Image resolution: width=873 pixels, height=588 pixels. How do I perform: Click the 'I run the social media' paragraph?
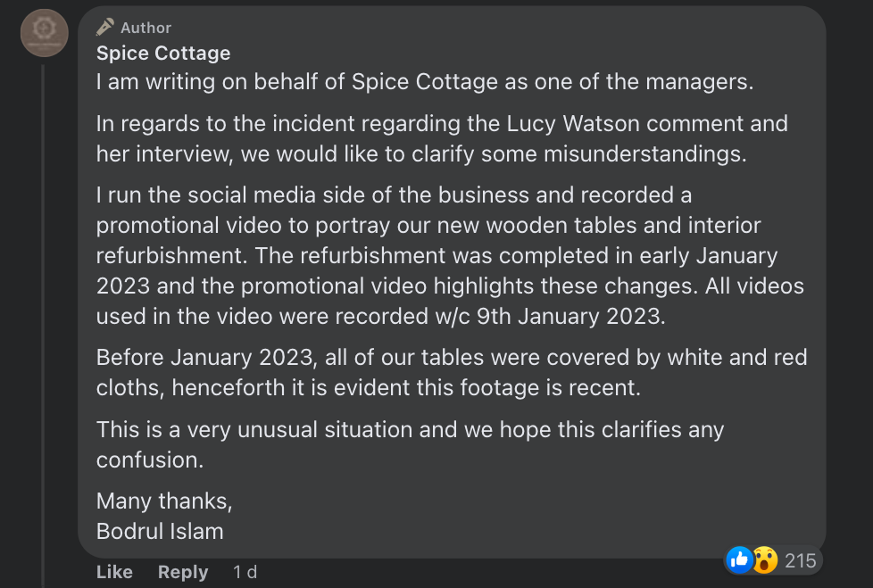[x=450, y=255]
